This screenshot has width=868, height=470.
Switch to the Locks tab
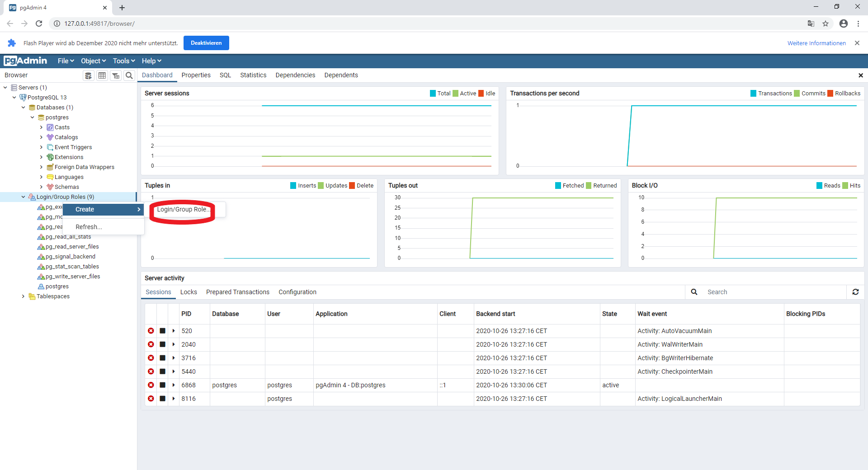[x=189, y=292]
